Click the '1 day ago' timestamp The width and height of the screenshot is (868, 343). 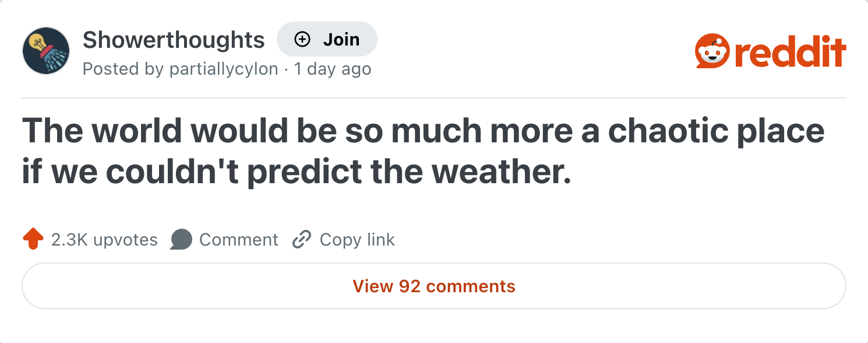click(x=333, y=69)
